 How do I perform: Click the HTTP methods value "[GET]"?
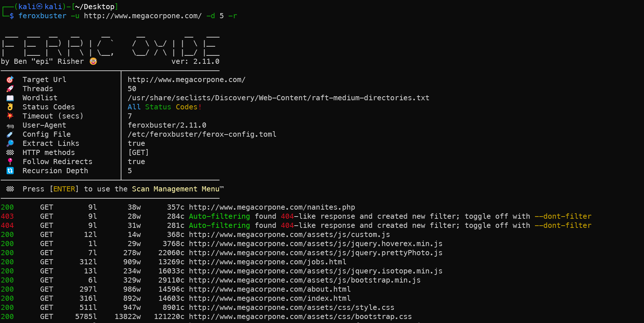pos(139,152)
